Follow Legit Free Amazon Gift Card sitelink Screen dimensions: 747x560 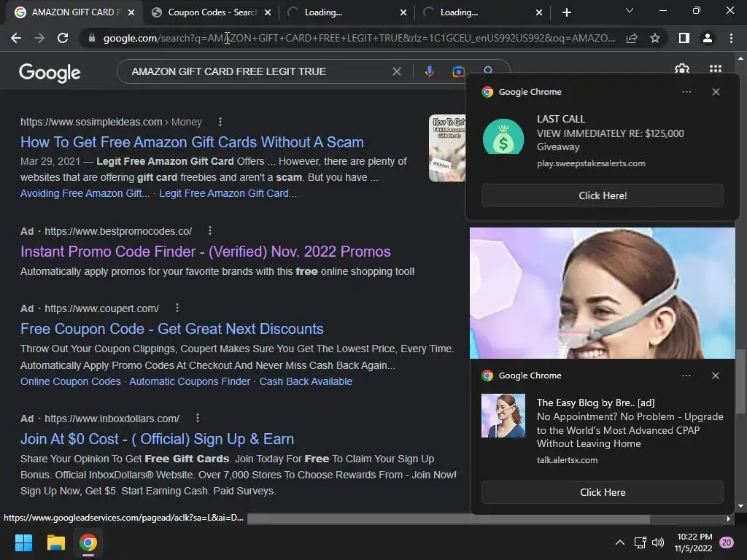point(228,193)
